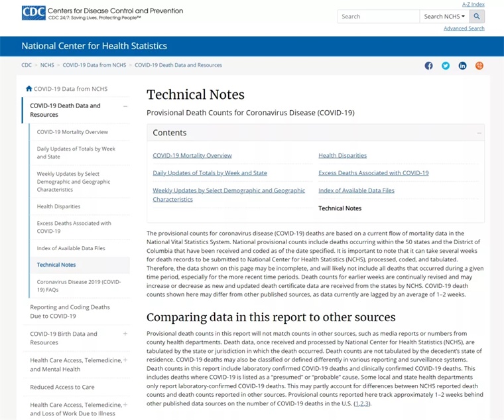Click into the Search text field

pyautogui.click(x=378, y=17)
